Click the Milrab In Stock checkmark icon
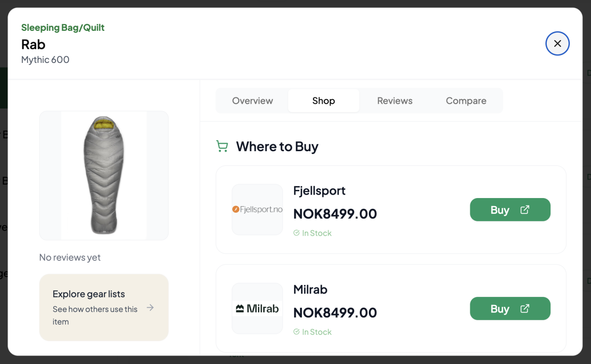 point(296,332)
